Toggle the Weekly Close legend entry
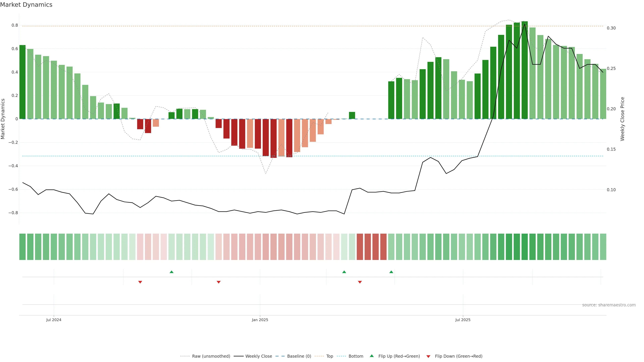 pos(258,356)
